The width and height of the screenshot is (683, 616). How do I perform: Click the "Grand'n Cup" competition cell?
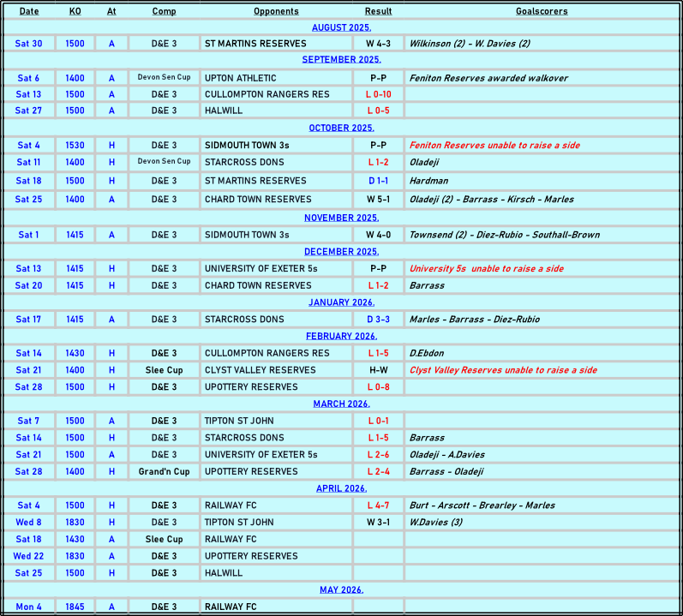pos(164,472)
